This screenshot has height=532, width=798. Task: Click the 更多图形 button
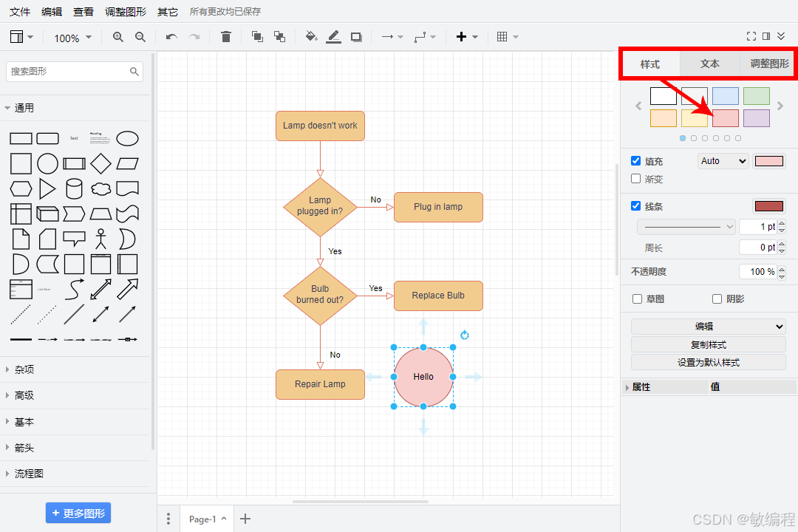coord(78,513)
